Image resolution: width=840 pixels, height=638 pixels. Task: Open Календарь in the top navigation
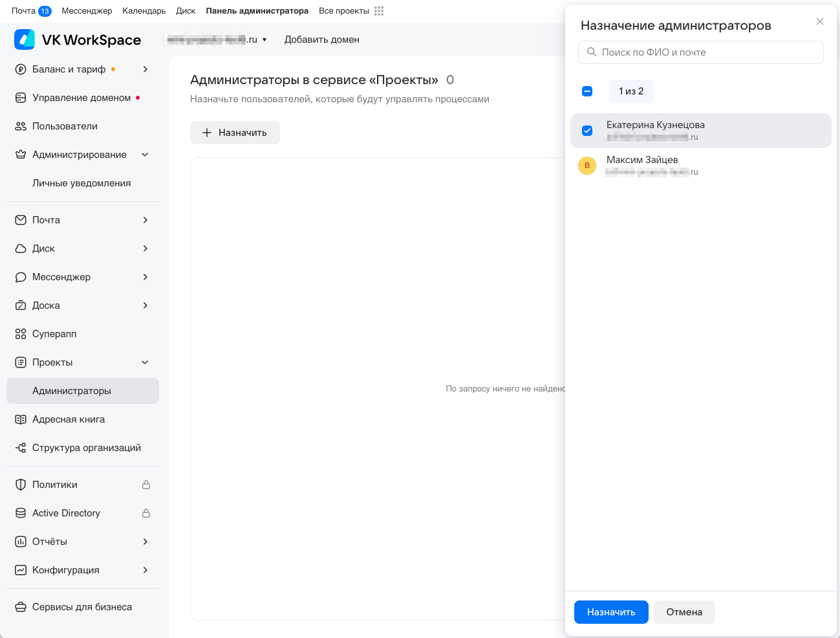click(144, 11)
